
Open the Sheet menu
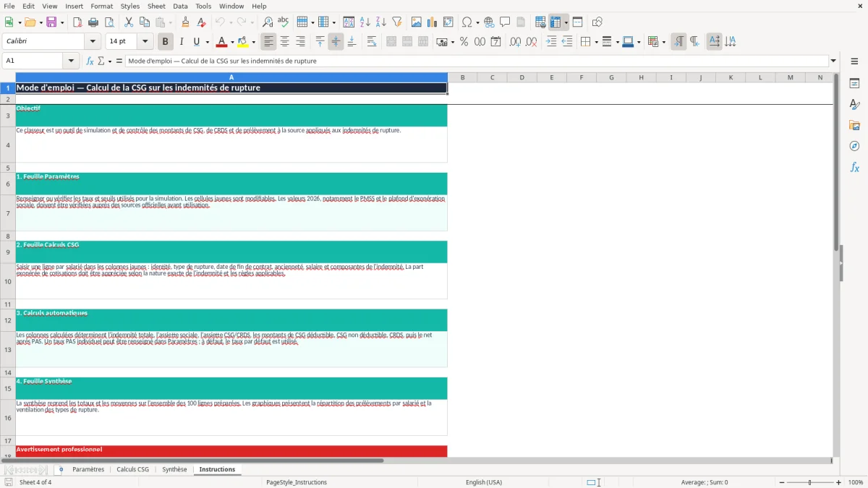click(x=156, y=6)
